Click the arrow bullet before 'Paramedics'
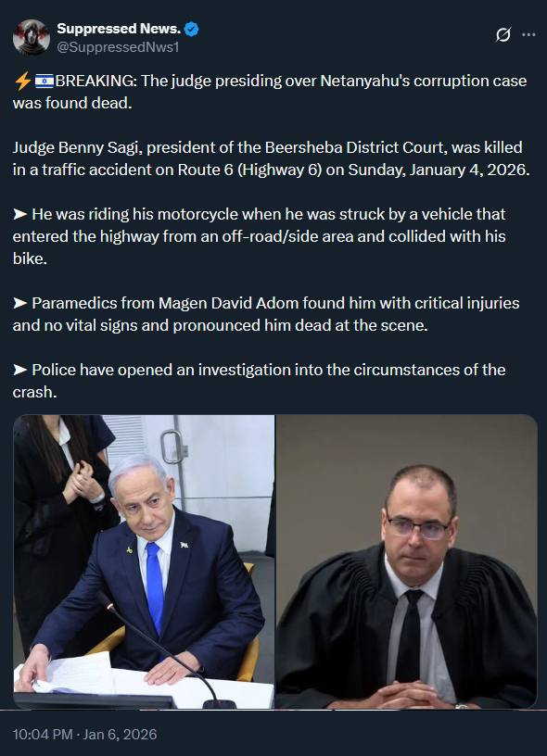The width and height of the screenshot is (547, 756). click(20, 303)
